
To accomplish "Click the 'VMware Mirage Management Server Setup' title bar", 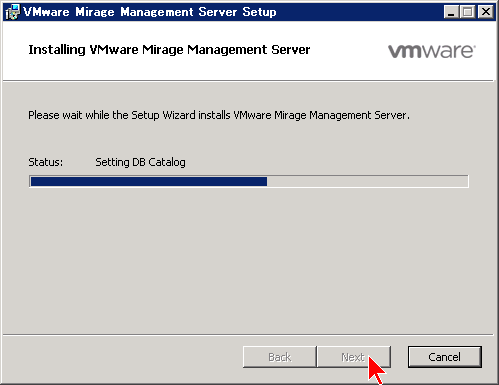I will [150, 12].
